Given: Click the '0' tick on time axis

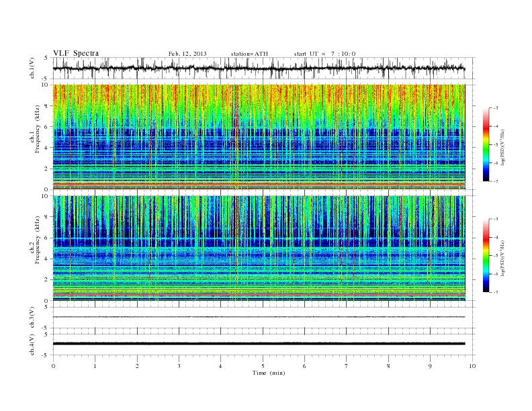Looking at the screenshot, I should [53, 366].
